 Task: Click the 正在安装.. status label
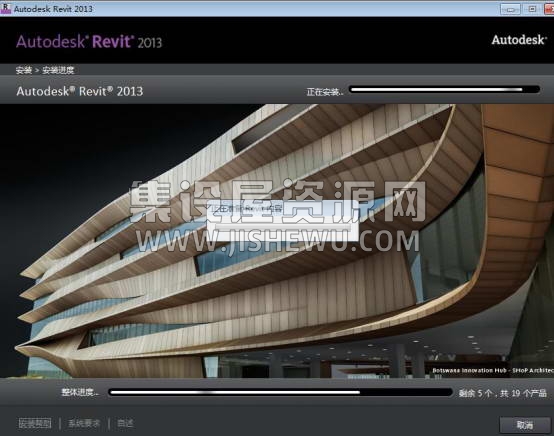[x=325, y=92]
